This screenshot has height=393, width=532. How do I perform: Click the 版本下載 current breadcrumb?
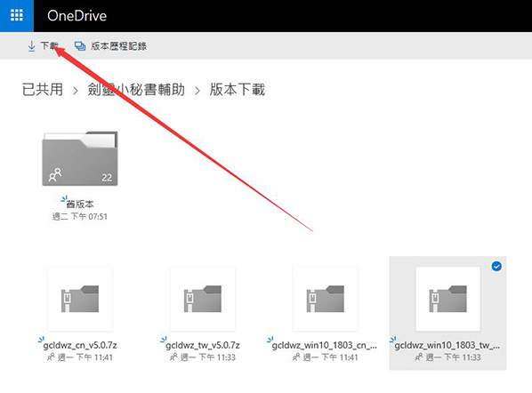pos(238,90)
